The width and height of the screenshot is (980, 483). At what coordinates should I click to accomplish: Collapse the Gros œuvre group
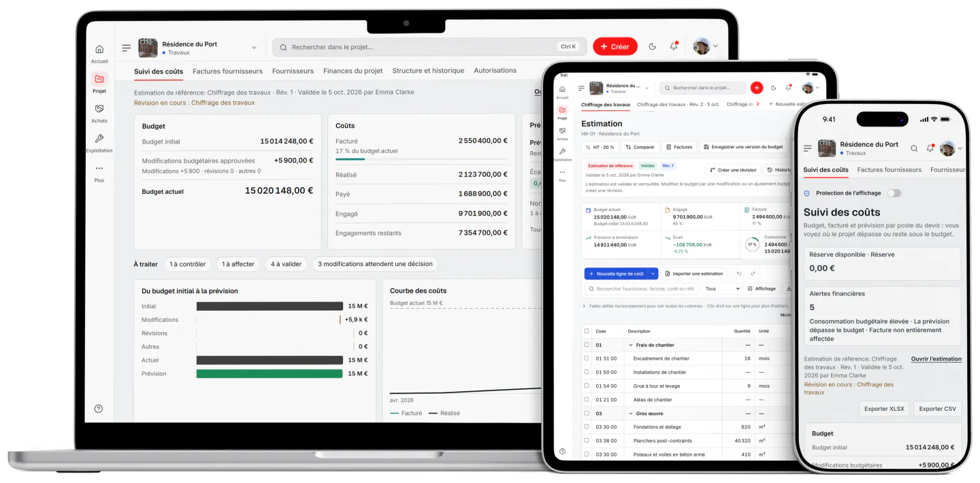click(630, 413)
